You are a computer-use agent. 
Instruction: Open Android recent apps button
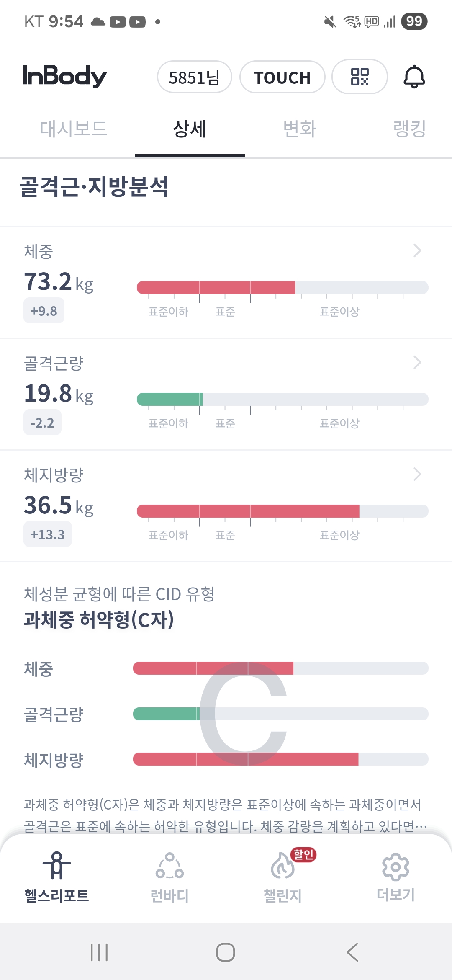99,952
